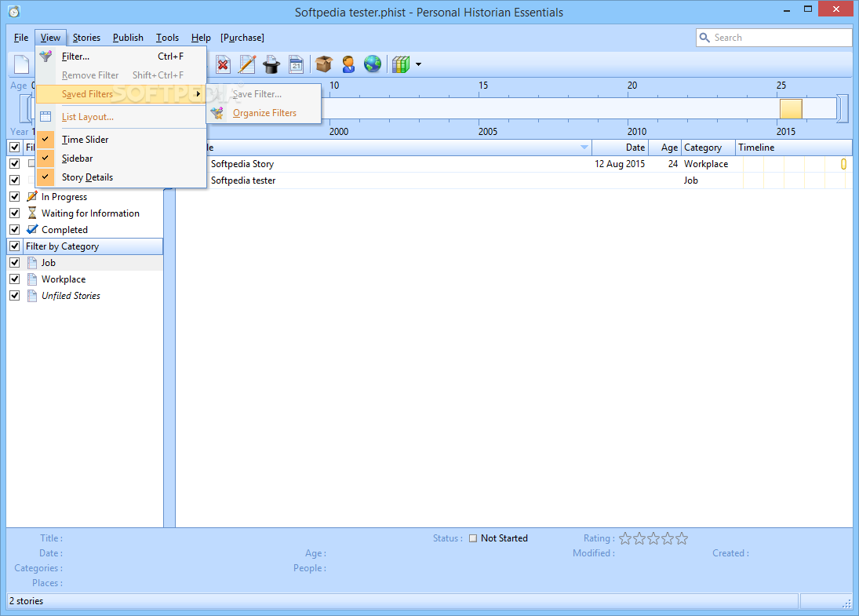The height and width of the screenshot is (616, 859).
Task: Open the dropdown arrow beside the books icon
Action: pyautogui.click(x=419, y=64)
